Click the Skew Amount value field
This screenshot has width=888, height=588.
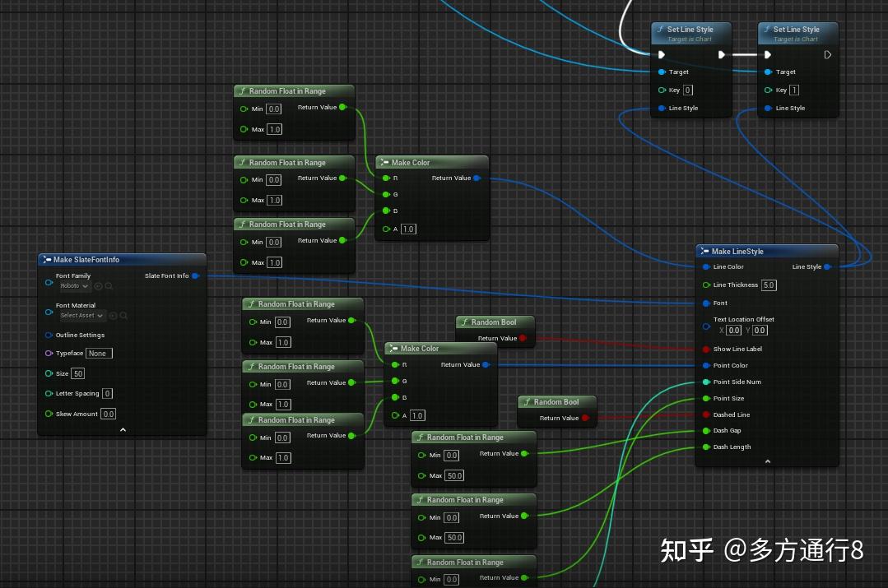[108, 414]
